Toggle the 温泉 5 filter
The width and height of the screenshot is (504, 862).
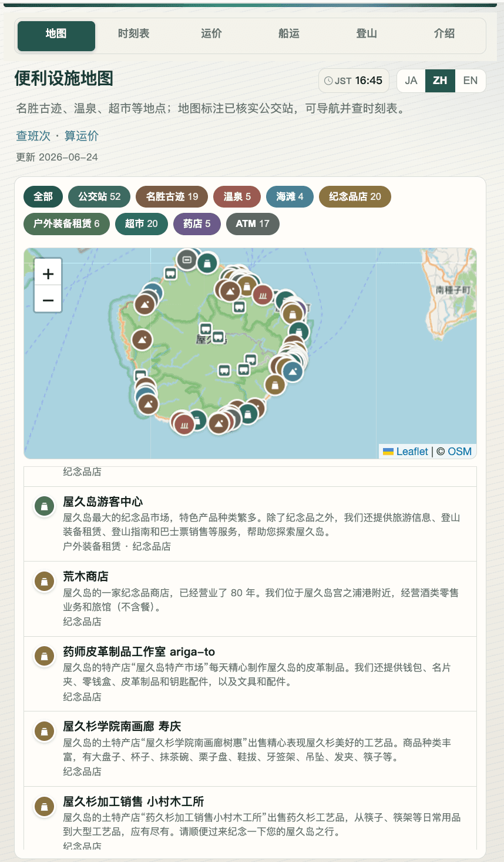click(237, 196)
